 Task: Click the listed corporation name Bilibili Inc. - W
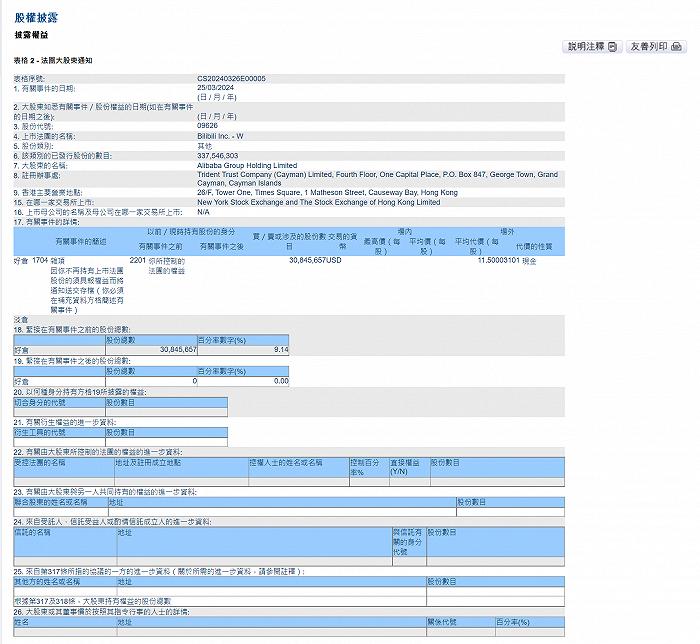click(220, 136)
